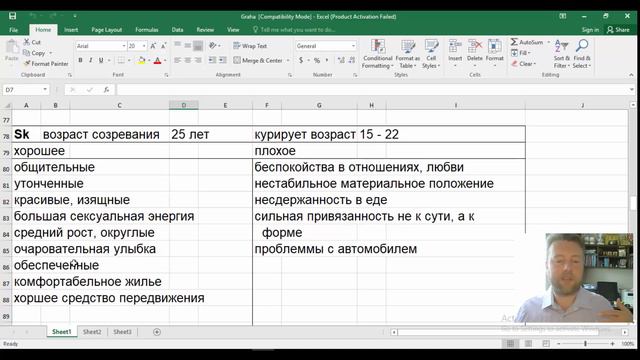Collapse the ribbon with the chevron
This screenshot has width=640, height=360.
click(631, 75)
